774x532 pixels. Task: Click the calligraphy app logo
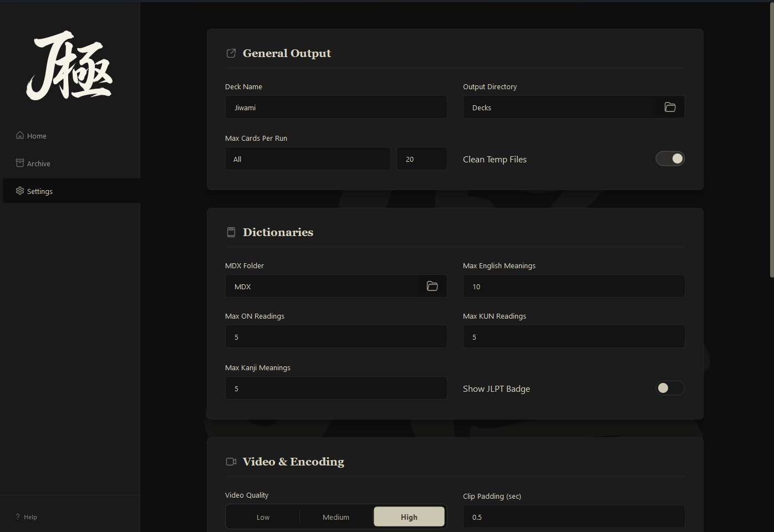[69, 66]
